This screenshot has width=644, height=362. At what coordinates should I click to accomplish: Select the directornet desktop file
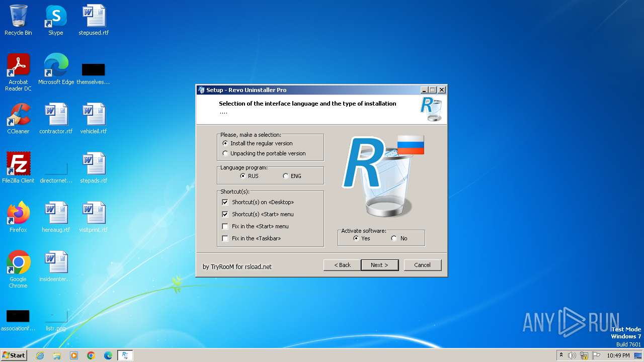point(56,172)
